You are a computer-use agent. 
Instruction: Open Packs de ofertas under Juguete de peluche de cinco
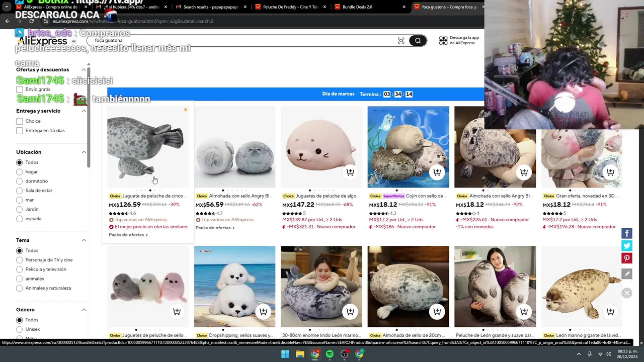(x=128, y=235)
